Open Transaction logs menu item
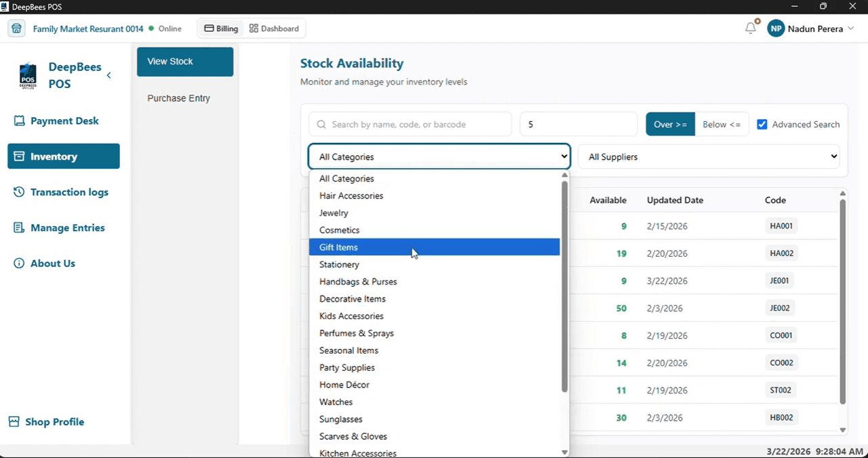868x458 pixels. click(x=64, y=192)
